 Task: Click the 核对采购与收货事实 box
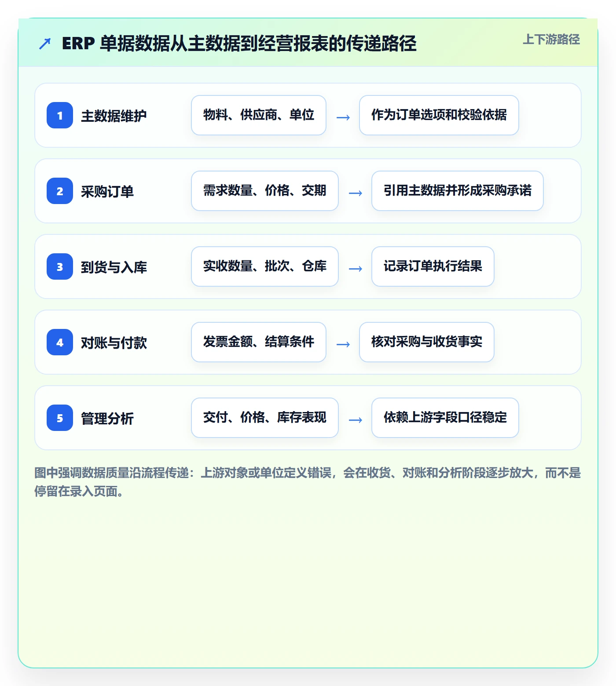[427, 342]
